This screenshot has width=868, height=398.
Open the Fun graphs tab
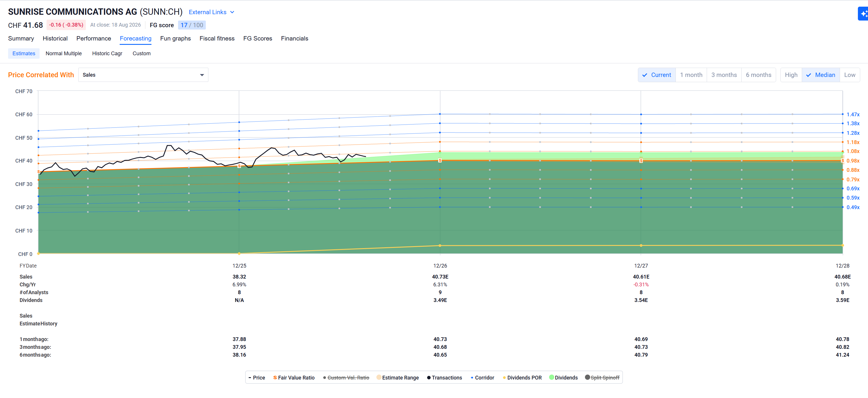coord(175,38)
